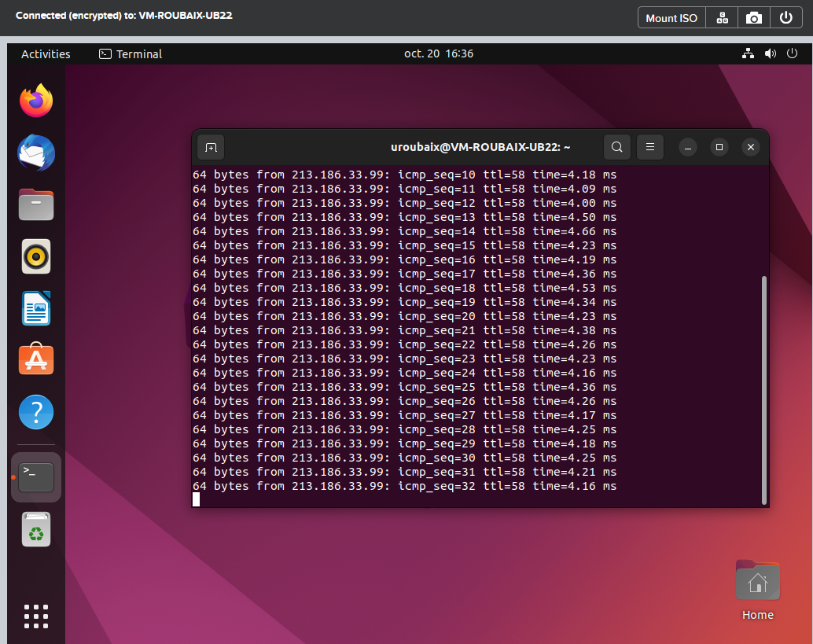
Task: Show Applications grid in the dock
Action: pos(36,616)
